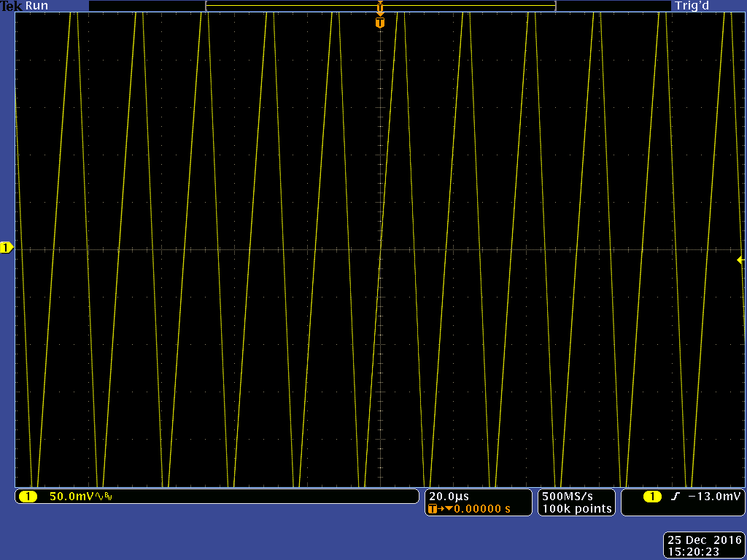Image resolution: width=747 pixels, height=560 pixels.
Task: Click the 100k points record length readout
Action: (x=577, y=509)
